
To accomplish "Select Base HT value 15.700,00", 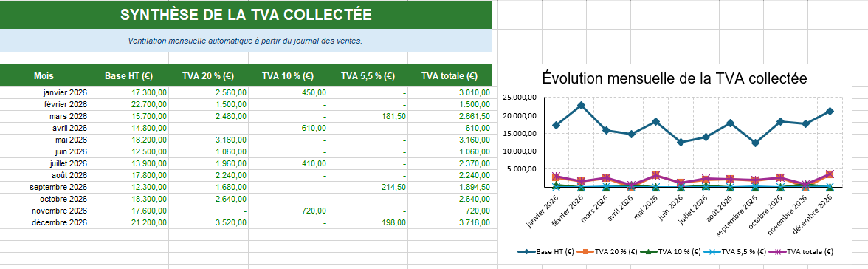I will pyautogui.click(x=128, y=116).
